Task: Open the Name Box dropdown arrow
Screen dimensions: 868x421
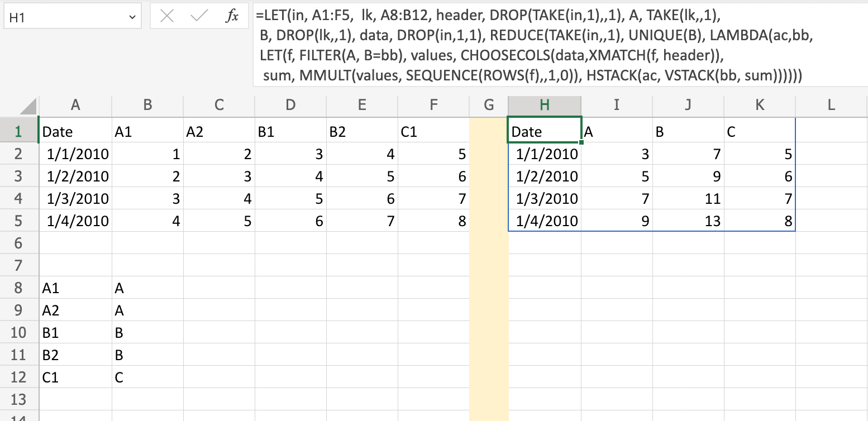Action: 132,16
